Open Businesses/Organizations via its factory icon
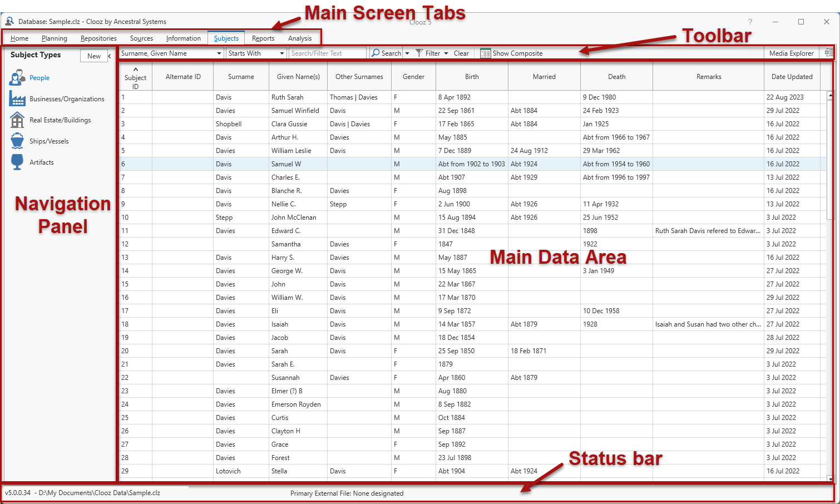This screenshot has height=504, width=840. point(17,99)
